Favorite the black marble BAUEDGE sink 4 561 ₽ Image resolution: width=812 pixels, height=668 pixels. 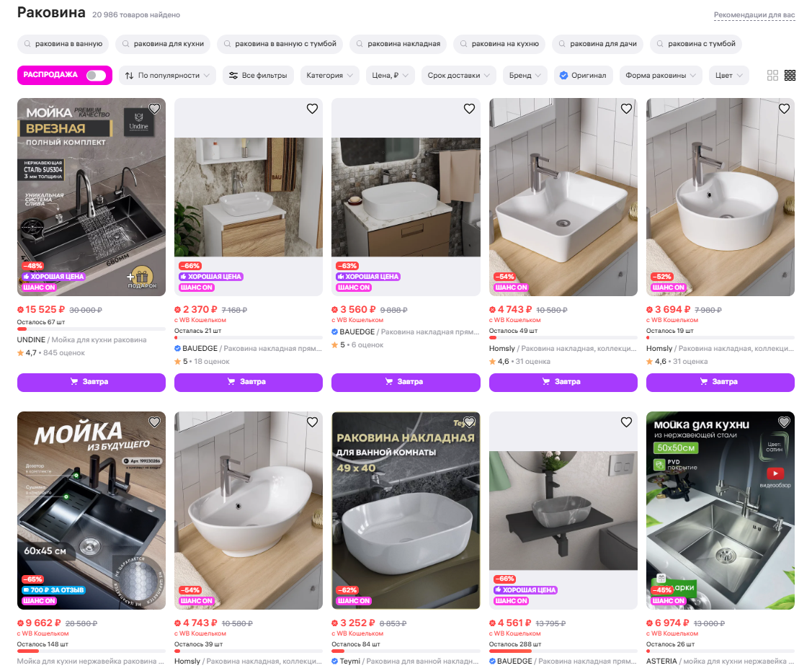coord(626,422)
